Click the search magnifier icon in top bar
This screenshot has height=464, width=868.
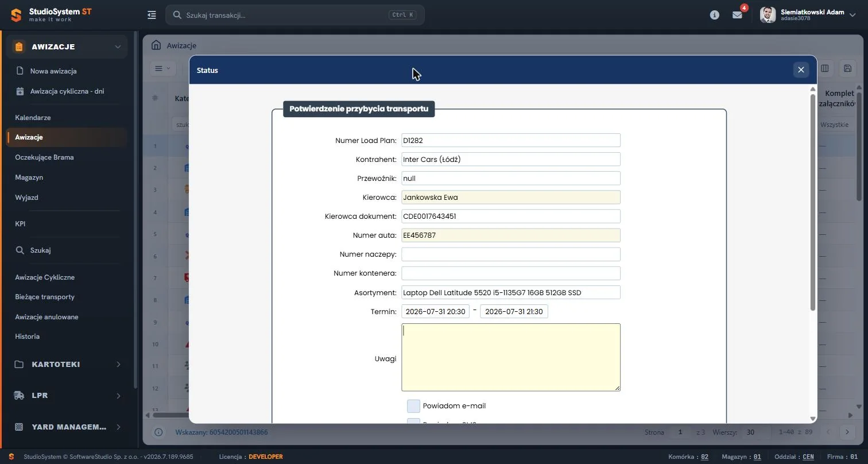pyautogui.click(x=177, y=15)
